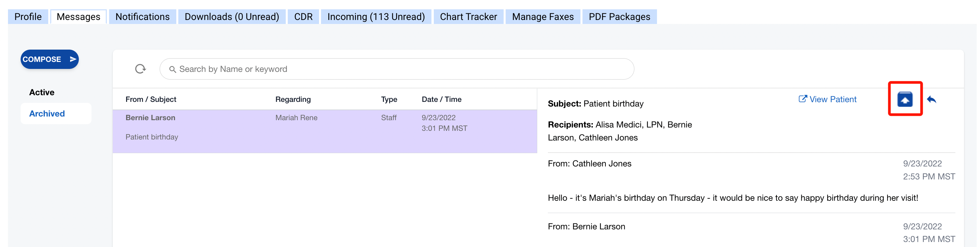
Task: Switch to the Profile tab
Action: coord(28,17)
